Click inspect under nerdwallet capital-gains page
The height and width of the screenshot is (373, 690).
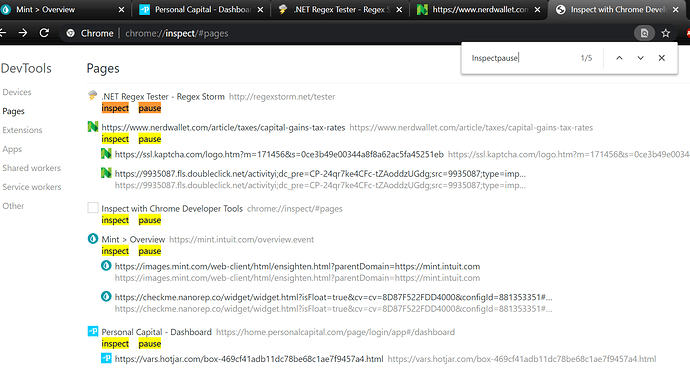[115, 139]
